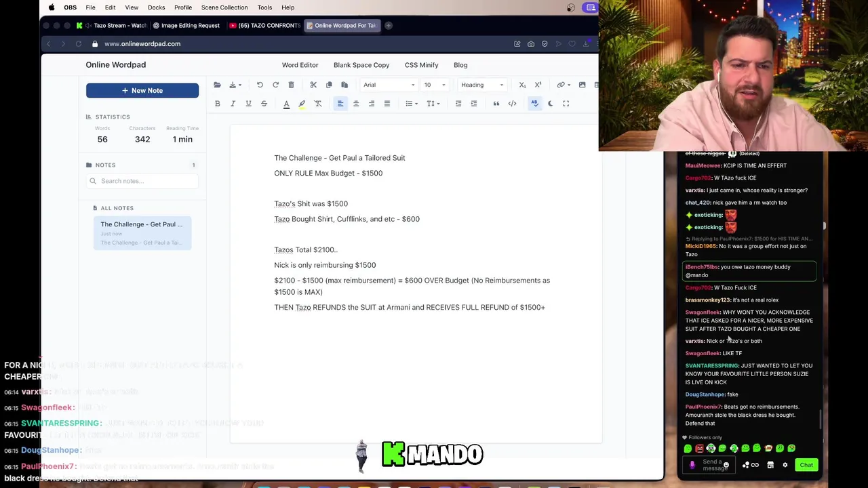Open a new browser tab

pyautogui.click(x=389, y=26)
